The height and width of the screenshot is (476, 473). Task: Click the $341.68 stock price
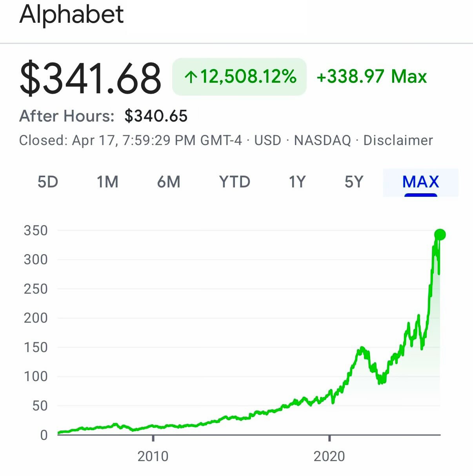point(90,78)
